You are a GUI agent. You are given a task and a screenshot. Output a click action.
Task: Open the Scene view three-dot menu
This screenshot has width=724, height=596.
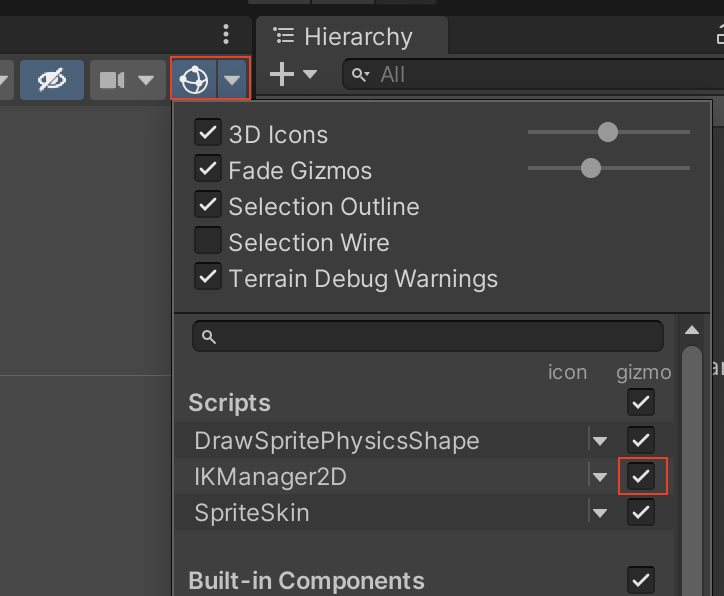click(227, 34)
